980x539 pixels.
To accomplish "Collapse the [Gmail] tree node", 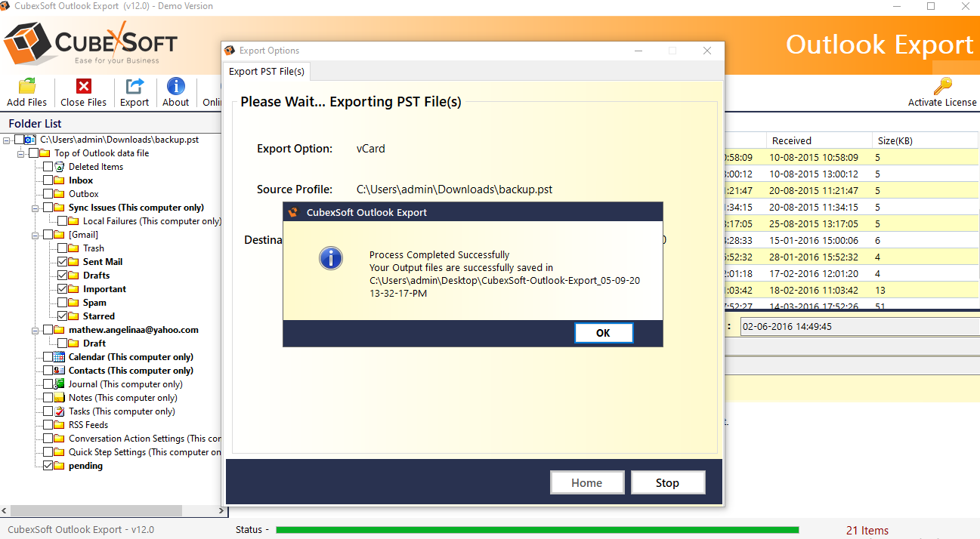I will [x=36, y=235].
